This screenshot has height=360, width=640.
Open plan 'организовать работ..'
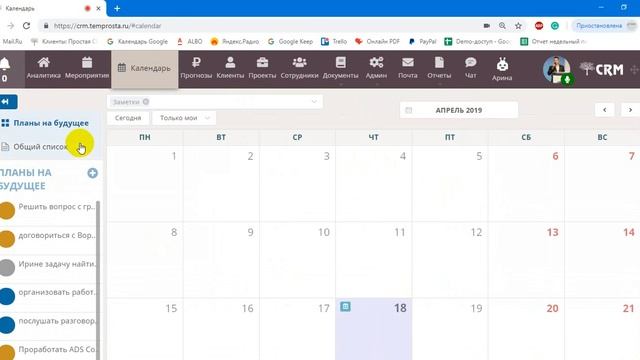point(57,292)
